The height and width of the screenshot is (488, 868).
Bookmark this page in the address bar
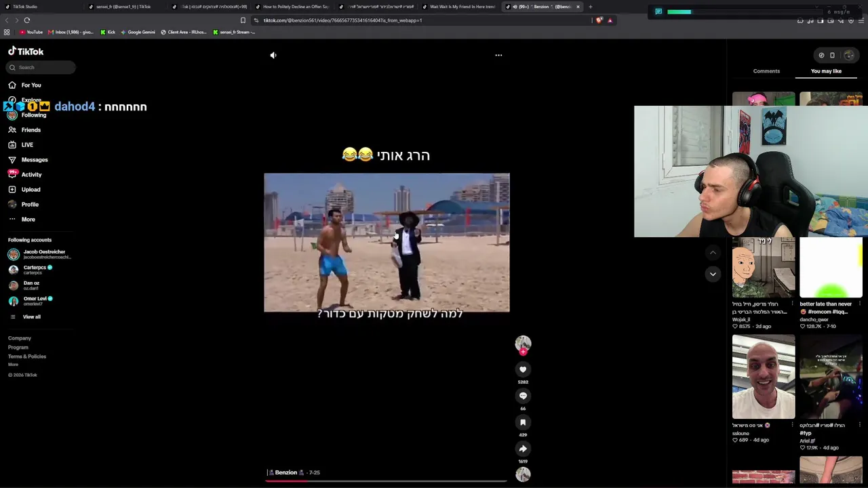tap(243, 20)
